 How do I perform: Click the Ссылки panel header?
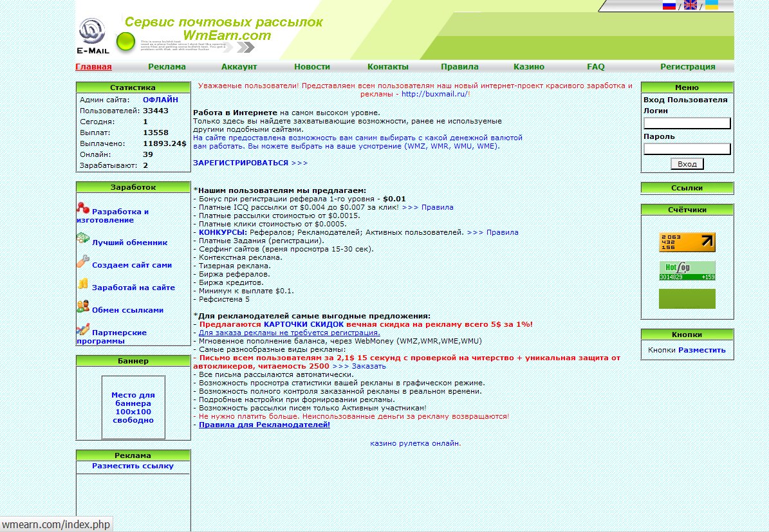click(x=687, y=188)
